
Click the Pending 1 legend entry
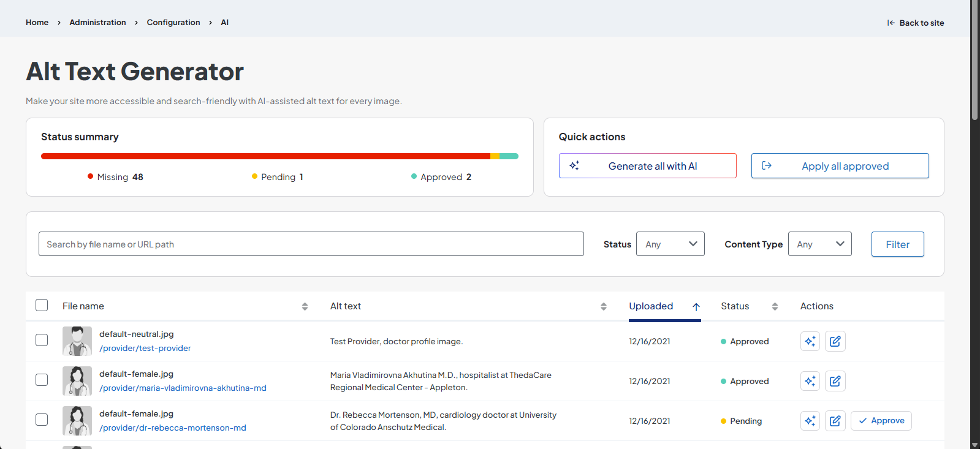click(x=278, y=177)
